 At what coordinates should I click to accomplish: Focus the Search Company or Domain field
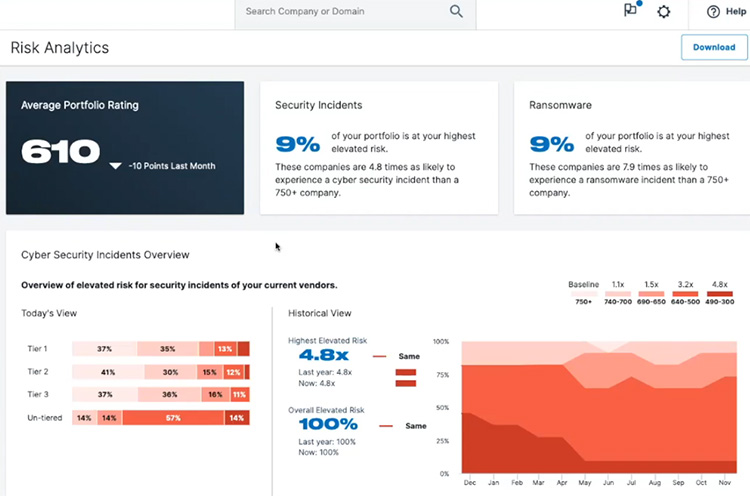click(x=340, y=12)
